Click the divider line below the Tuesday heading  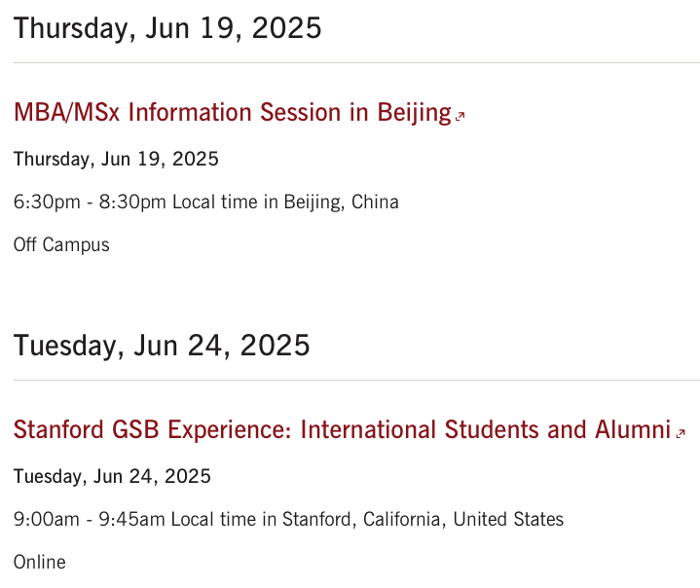coord(356,381)
